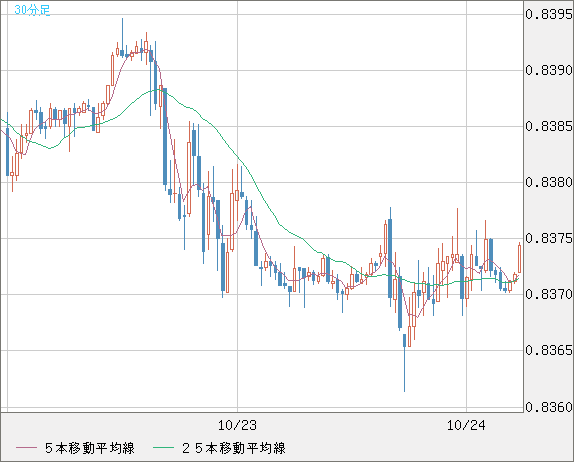This screenshot has height=462, width=574.
Task: Click the 0.8380 price axis label
Action: tap(549, 182)
